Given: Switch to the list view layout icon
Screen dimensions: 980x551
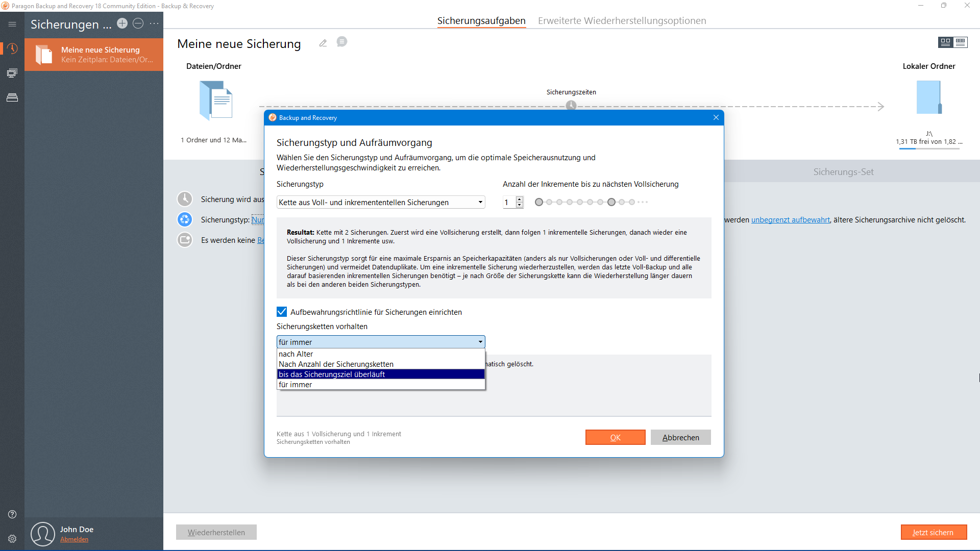Looking at the screenshot, I should coord(961,42).
